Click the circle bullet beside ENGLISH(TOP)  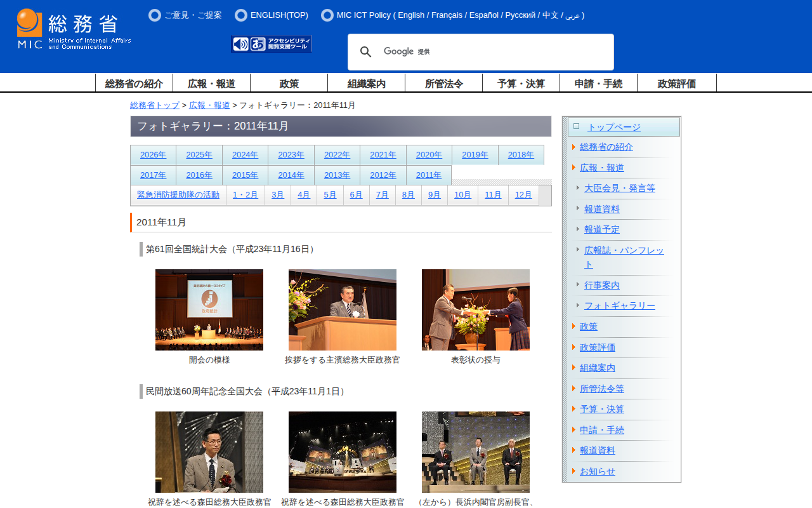241,15
